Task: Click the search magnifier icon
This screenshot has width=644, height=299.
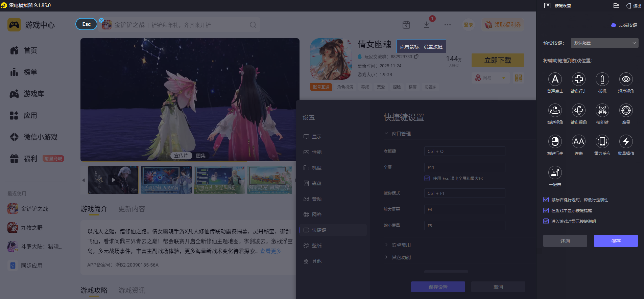Action: point(253,25)
